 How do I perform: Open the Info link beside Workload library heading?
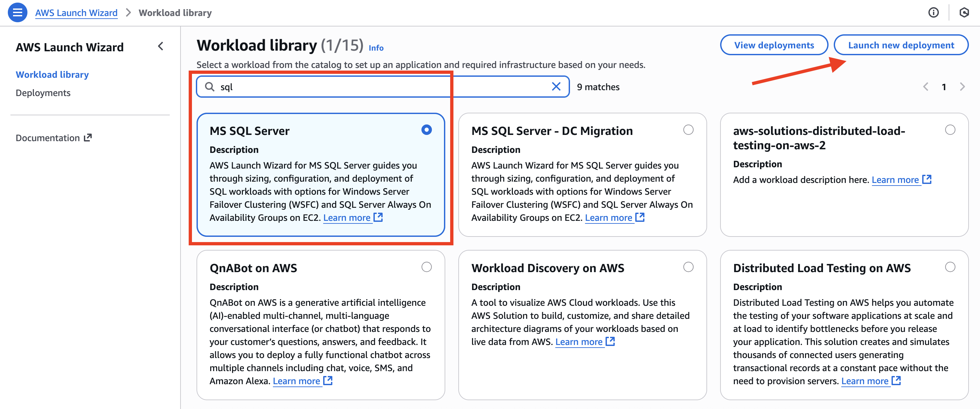[x=376, y=48]
